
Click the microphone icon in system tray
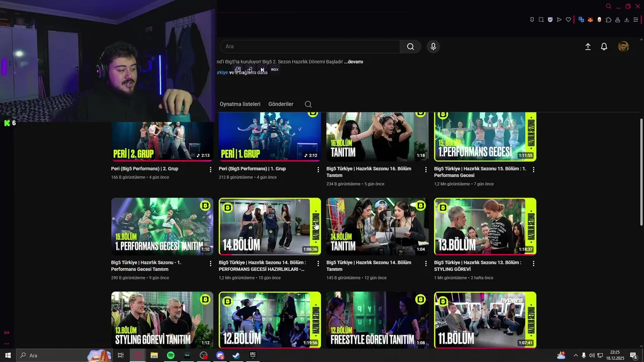point(584,355)
